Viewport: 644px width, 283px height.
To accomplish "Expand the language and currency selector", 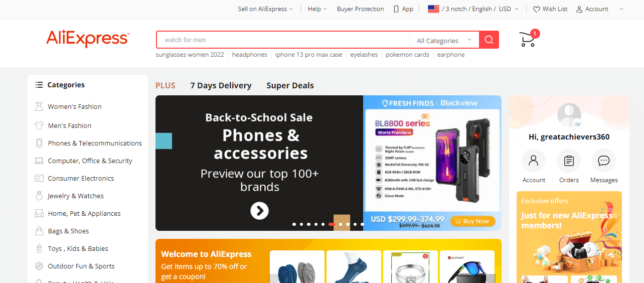I will pos(473,9).
